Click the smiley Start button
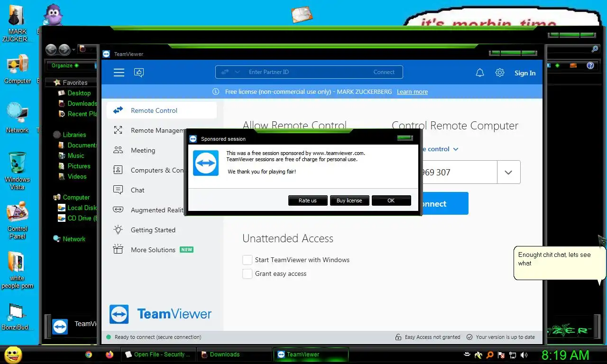 point(13,355)
